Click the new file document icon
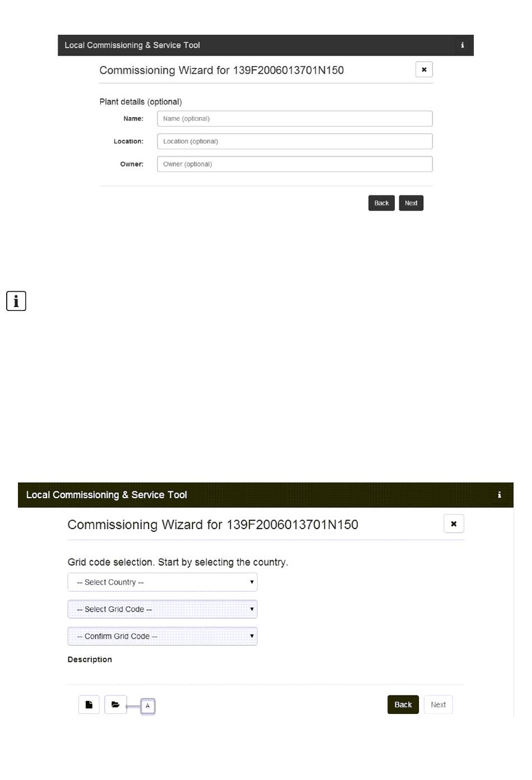The image size is (532, 780). 89,705
